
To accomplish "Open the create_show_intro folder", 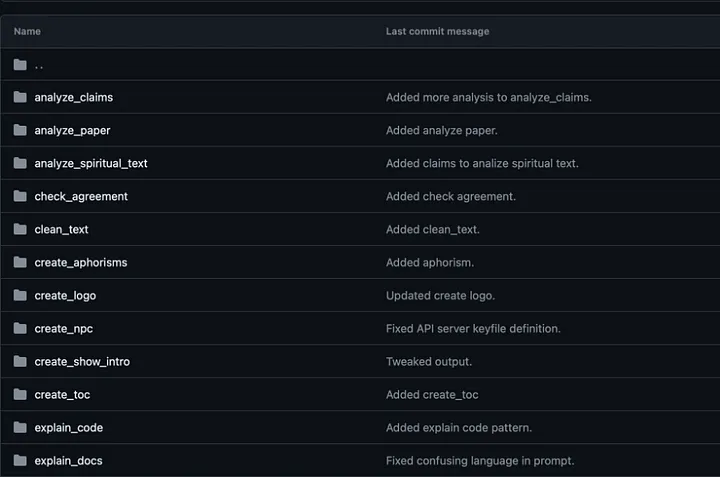I will click(x=82, y=362).
